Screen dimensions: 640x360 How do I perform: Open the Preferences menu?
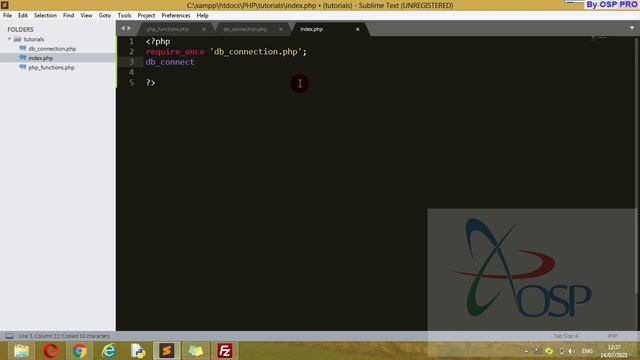[176, 16]
